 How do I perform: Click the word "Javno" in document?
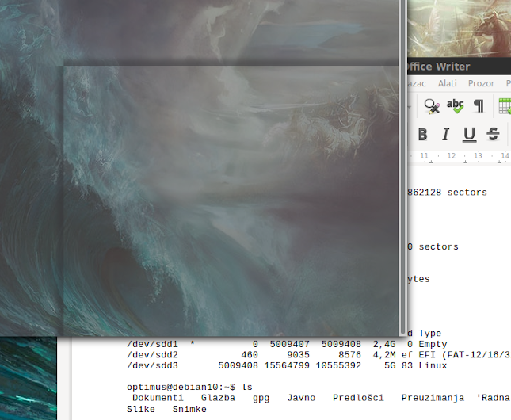point(301,398)
